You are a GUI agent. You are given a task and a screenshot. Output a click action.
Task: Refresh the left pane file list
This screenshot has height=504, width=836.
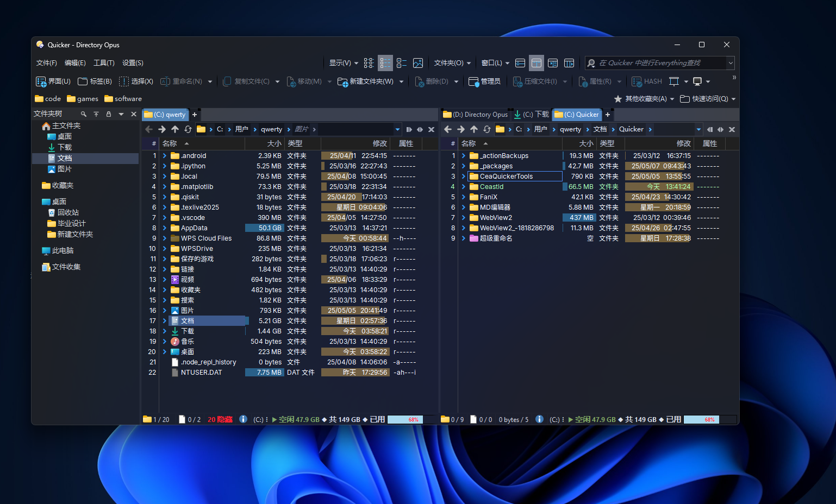[188, 129]
